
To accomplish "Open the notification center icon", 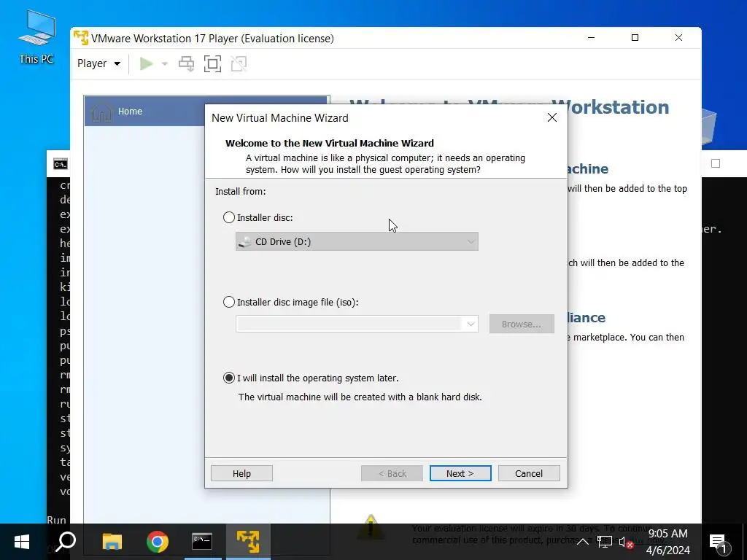I will pyautogui.click(x=718, y=542).
